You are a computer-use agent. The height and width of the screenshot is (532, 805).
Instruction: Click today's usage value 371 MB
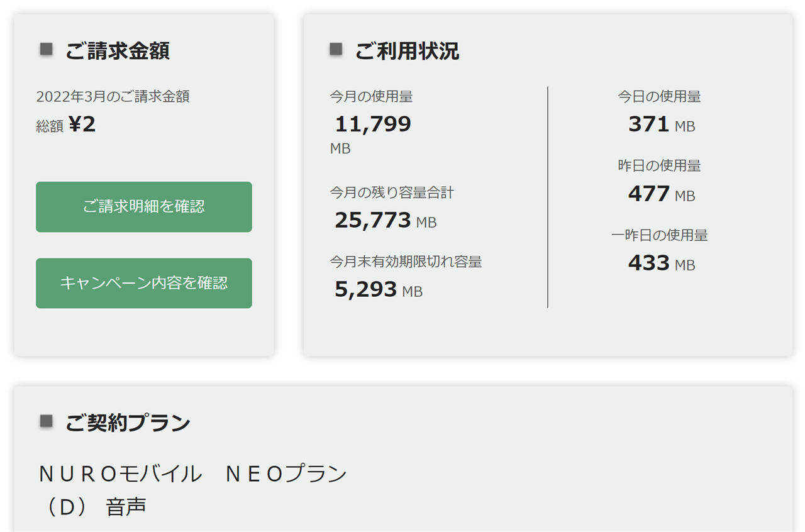point(661,125)
